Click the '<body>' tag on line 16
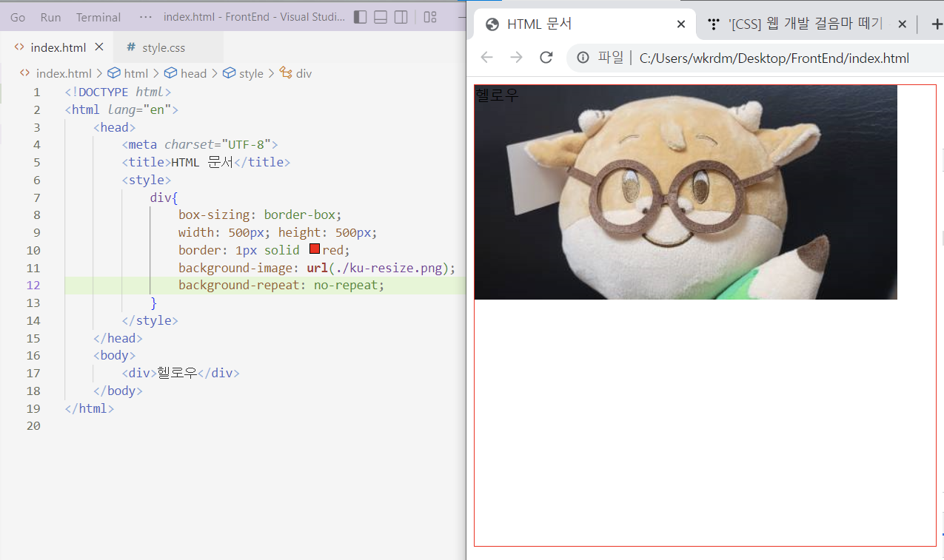This screenshot has width=944, height=560. point(114,355)
